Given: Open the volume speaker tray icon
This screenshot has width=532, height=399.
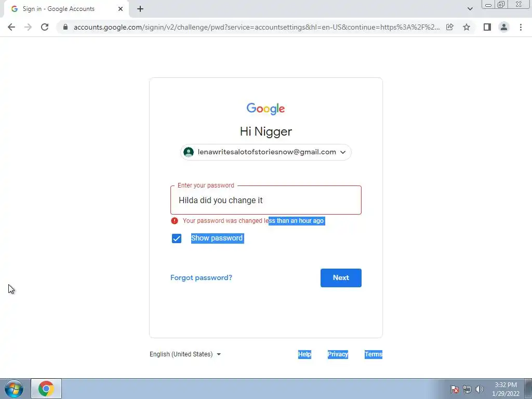Looking at the screenshot, I should tap(480, 389).
